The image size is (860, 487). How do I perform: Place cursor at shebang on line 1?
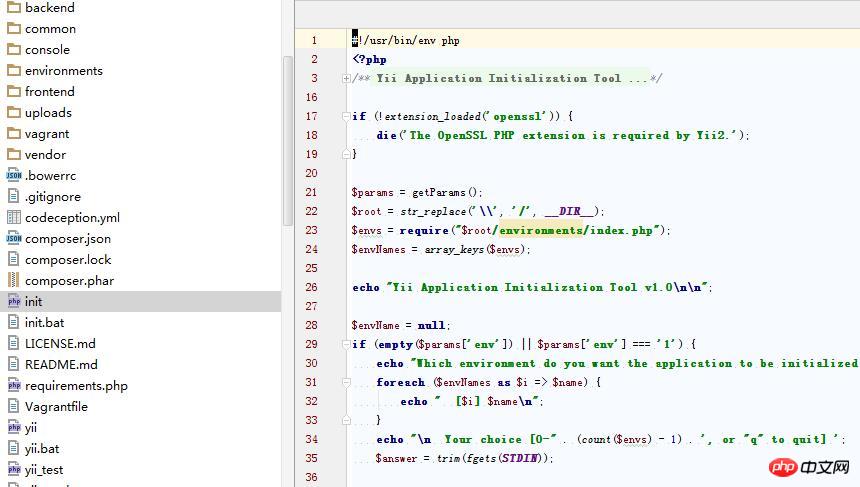(x=406, y=40)
